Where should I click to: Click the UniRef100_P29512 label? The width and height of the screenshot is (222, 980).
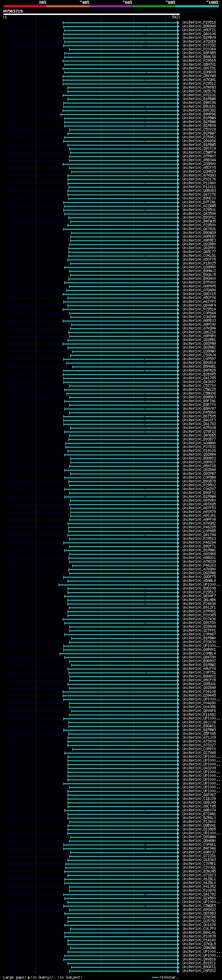199,83
